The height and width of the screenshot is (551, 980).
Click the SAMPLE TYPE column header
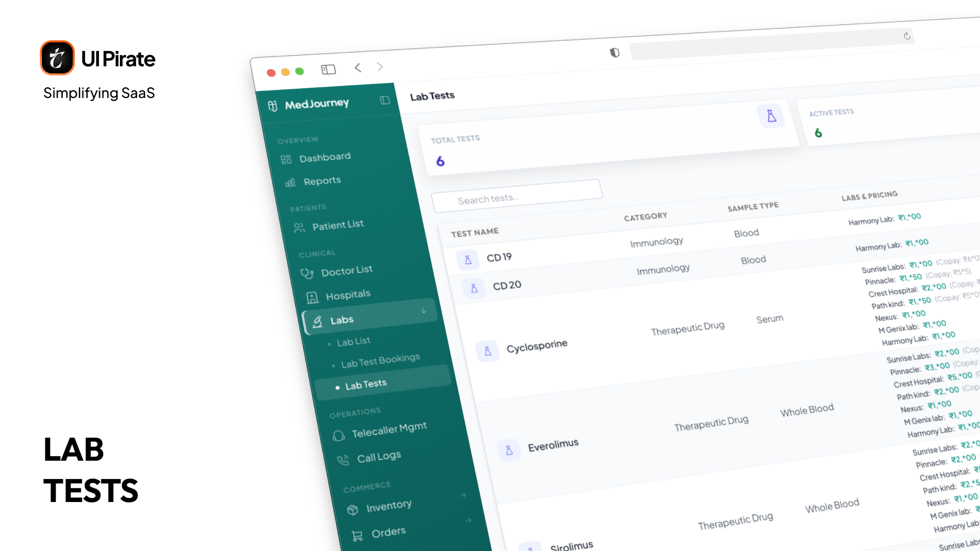753,207
